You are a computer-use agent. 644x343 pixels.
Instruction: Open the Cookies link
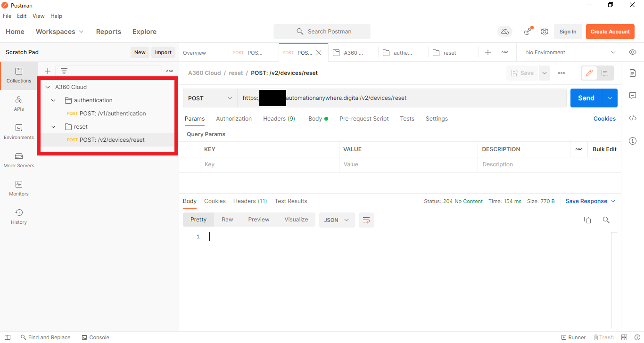[604, 119]
